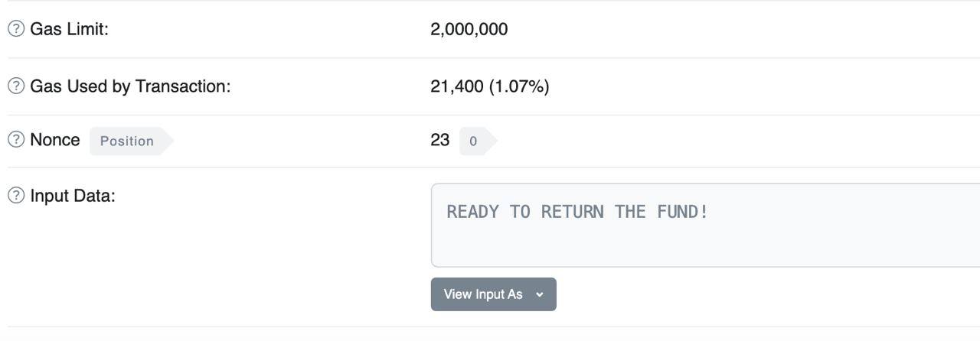Click help icon beside Gas Used by Transaction
This screenshot has height=341, width=980.
pos(16,86)
